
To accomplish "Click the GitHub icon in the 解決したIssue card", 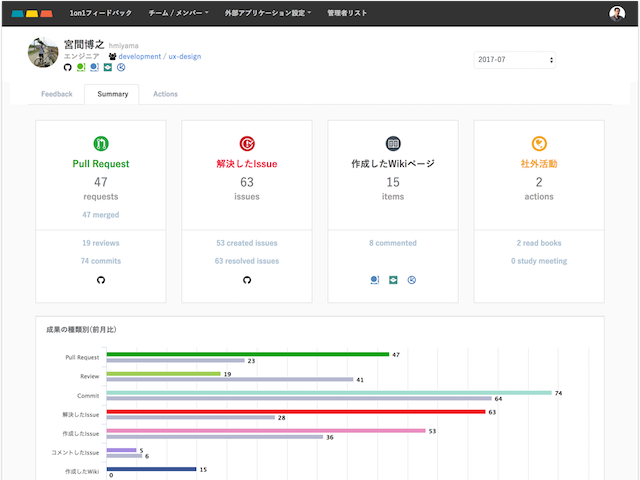I will [247, 280].
